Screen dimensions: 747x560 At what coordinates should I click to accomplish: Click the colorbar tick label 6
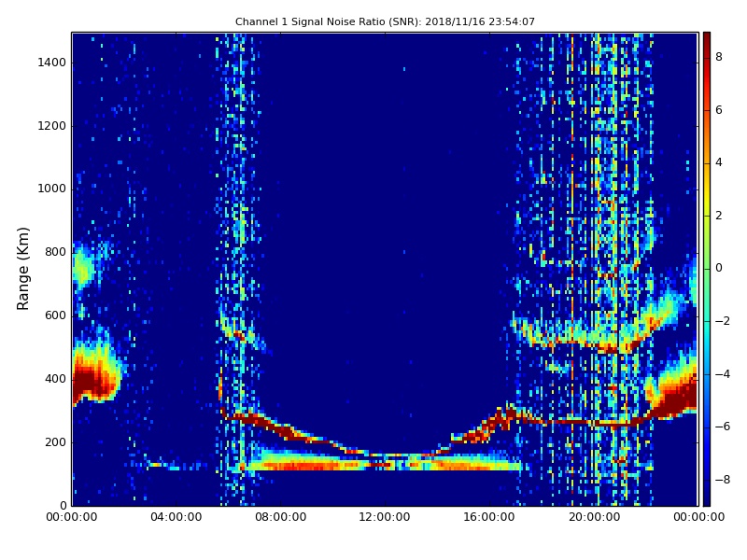point(719,110)
